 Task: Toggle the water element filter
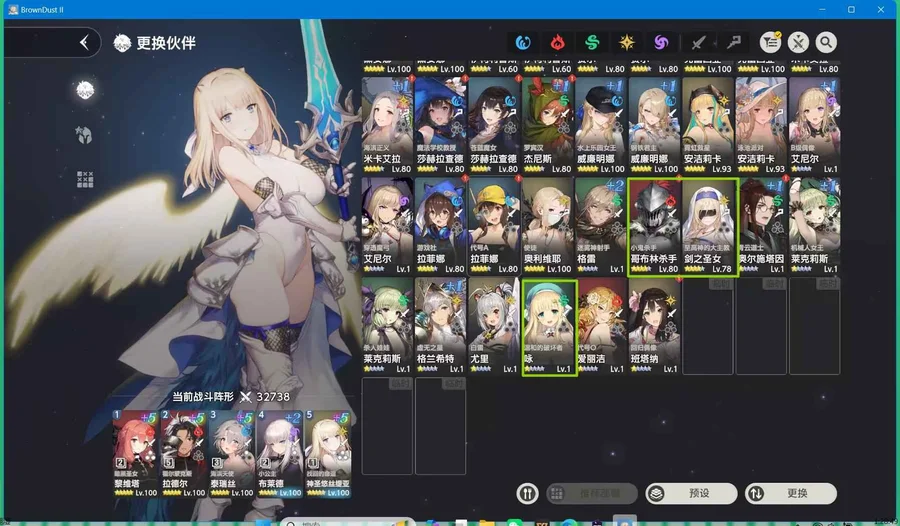524,42
